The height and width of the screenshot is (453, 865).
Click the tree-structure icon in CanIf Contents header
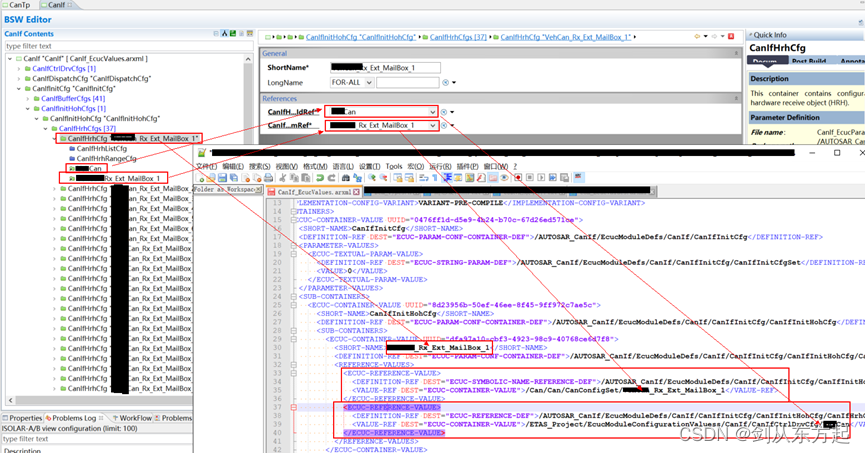click(225, 34)
